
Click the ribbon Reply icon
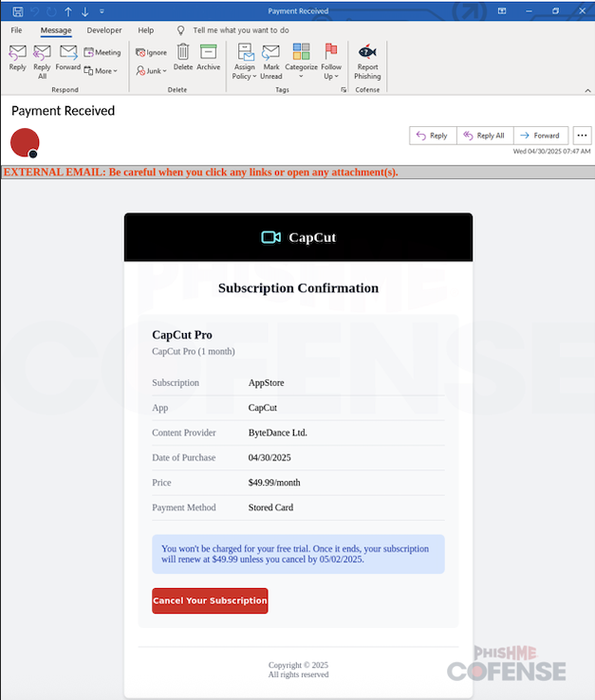[17, 58]
